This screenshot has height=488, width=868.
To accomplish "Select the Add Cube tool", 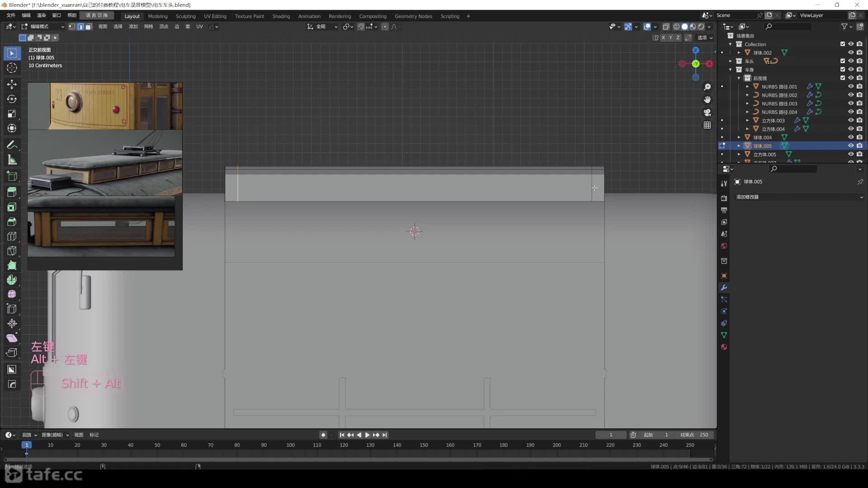I will (x=12, y=176).
